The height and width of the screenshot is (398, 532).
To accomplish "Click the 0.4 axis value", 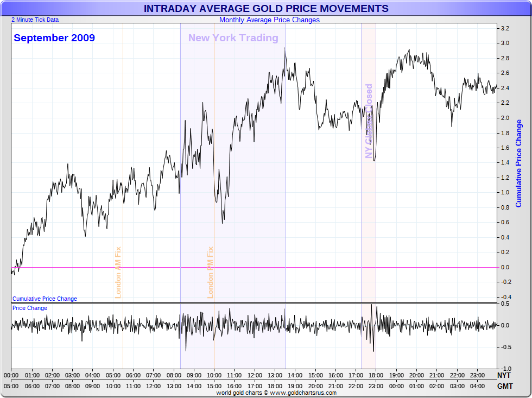I will point(505,237).
